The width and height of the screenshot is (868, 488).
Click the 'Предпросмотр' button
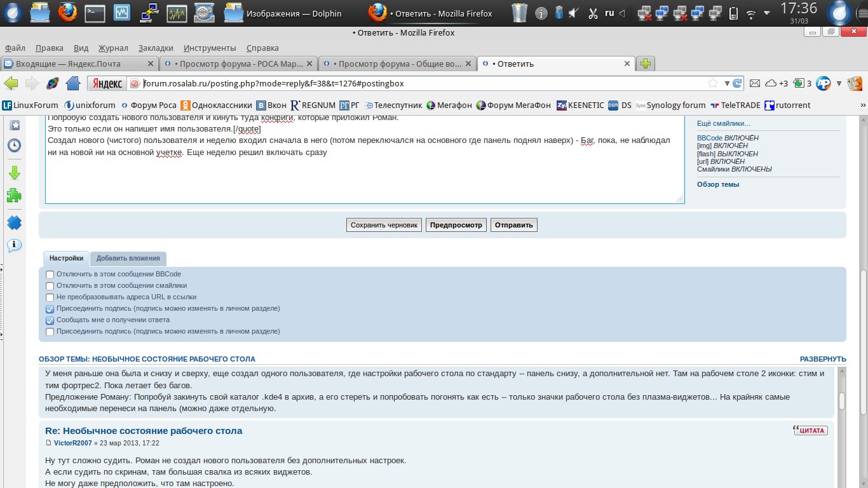click(456, 225)
